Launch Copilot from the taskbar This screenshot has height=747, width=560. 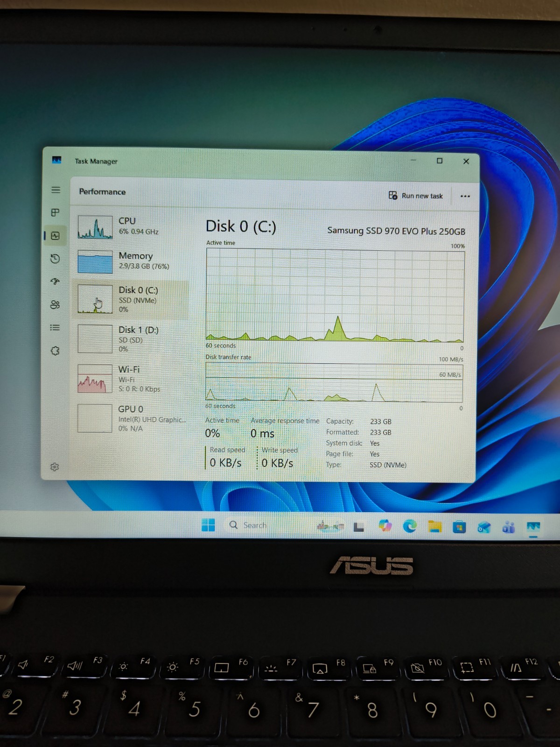click(x=385, y=526)
